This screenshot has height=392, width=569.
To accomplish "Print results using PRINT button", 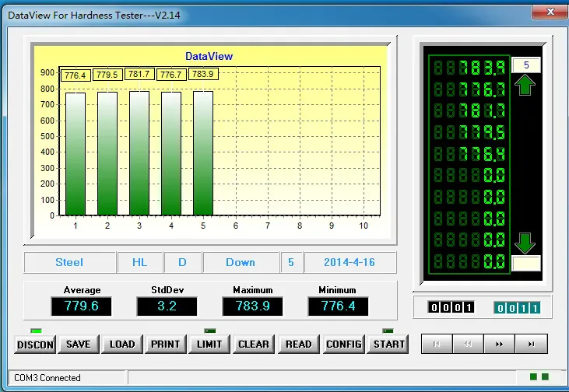I will (166, 344).
